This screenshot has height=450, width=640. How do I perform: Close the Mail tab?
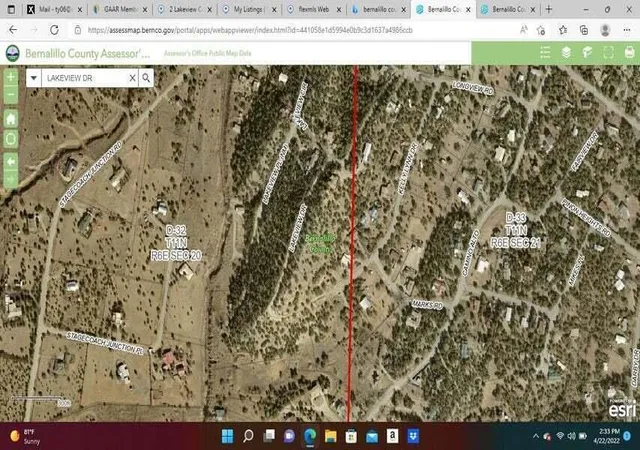pos(80,9)
